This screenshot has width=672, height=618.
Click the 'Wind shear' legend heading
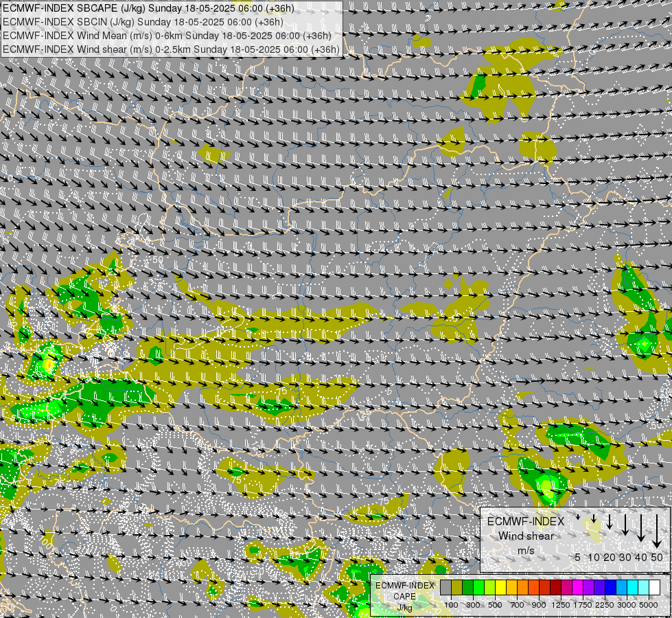(526, 536)
